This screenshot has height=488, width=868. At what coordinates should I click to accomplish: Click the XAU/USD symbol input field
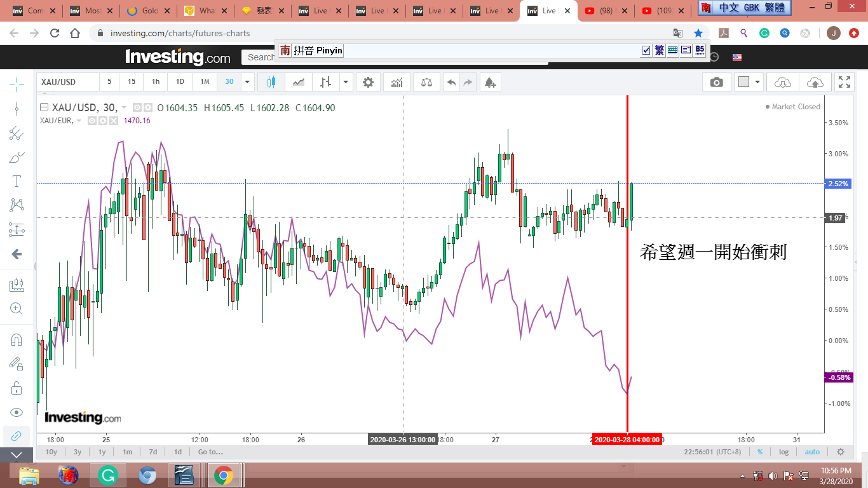click(x=67, y=82)
